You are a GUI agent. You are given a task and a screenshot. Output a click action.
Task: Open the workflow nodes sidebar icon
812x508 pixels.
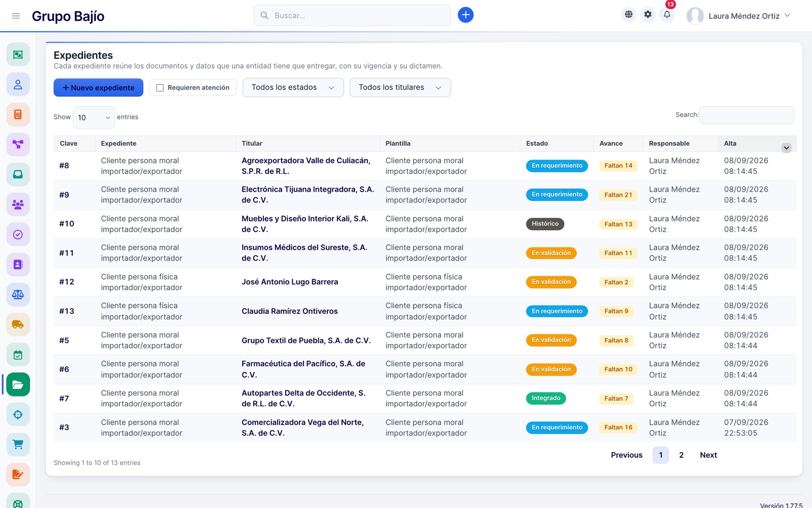[x=18, y=144]
